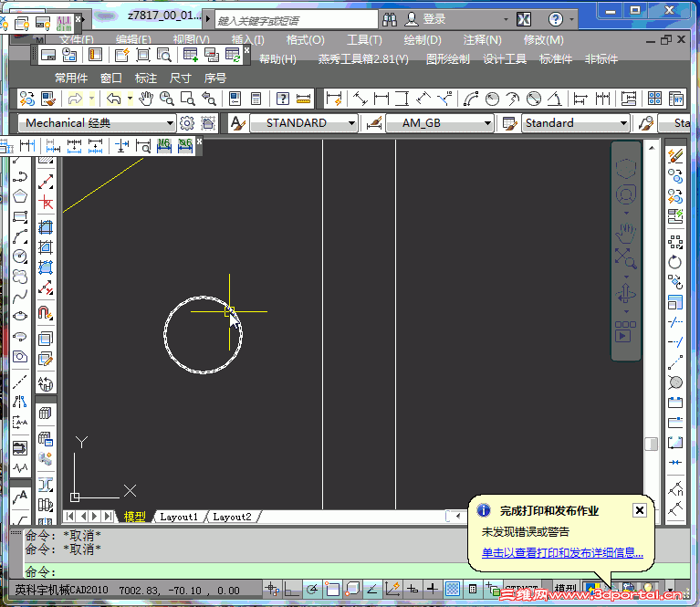700x607 pixels.
Task: Switch to the Layout2 tab
Action: click(232, 517)
